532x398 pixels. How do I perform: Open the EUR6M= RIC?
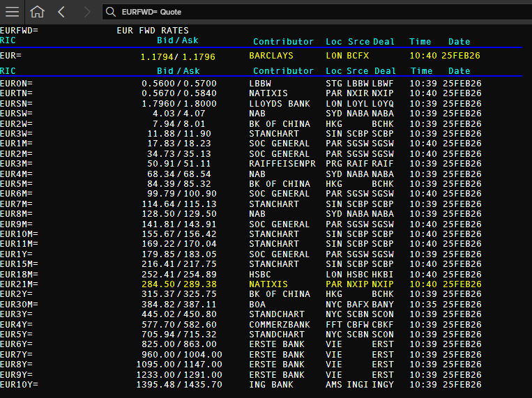coord(16,194)
